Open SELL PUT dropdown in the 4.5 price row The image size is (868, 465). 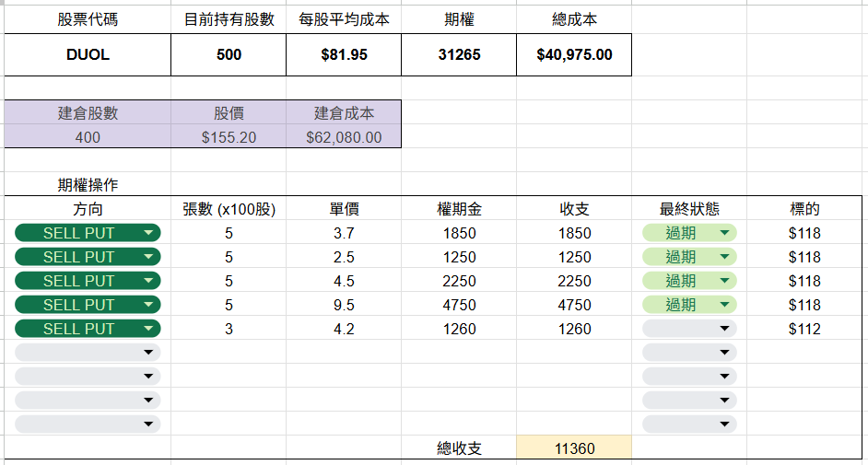[x=88, y=281]
